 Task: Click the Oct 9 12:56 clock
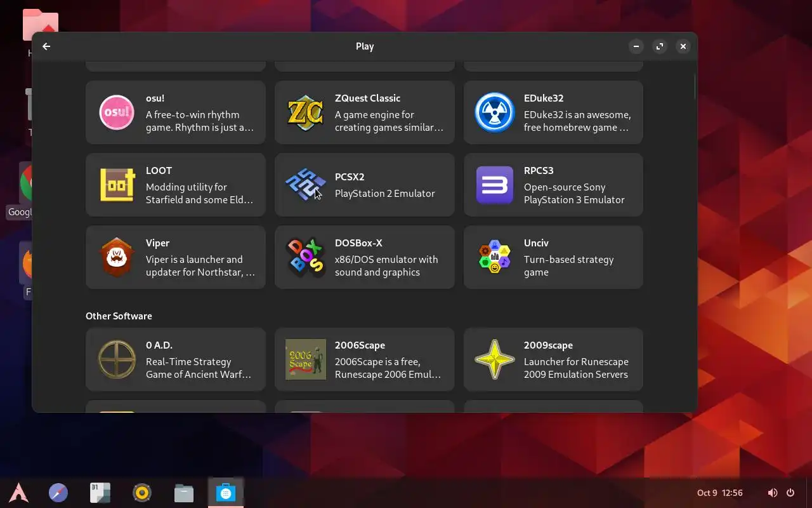pyautogui.click(x=719, y=493)
